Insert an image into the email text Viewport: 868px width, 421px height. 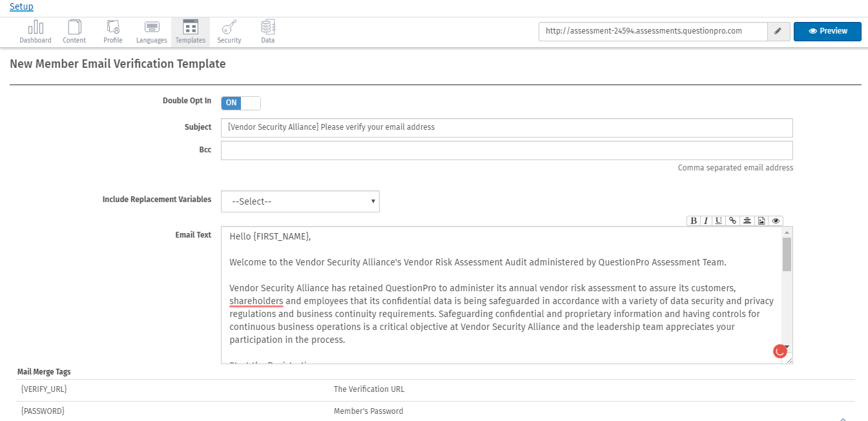coord(761,220)
